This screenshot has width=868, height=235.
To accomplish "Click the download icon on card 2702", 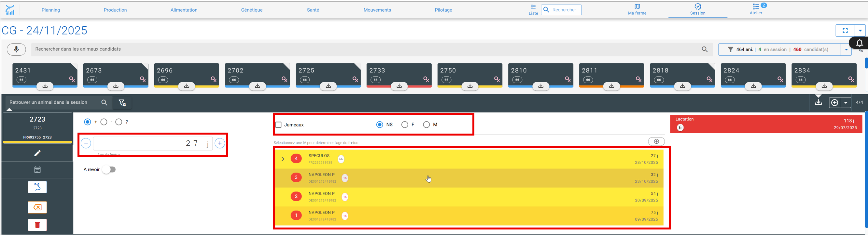I will click(258, 86).
